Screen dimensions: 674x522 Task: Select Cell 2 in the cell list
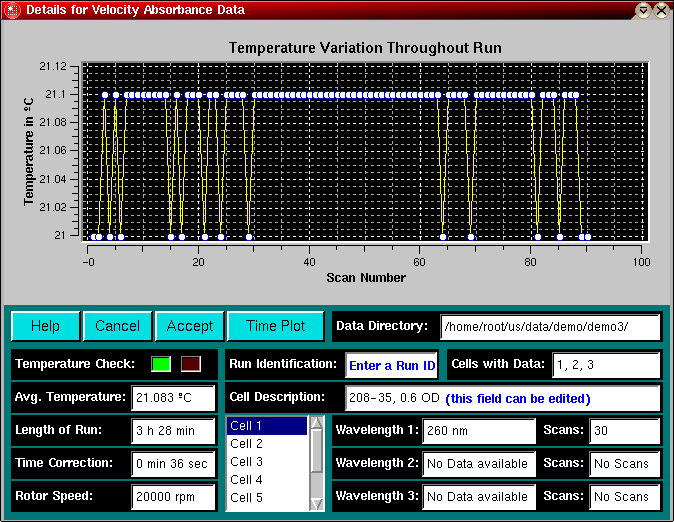pyautogui.click(x=266, y=444)
